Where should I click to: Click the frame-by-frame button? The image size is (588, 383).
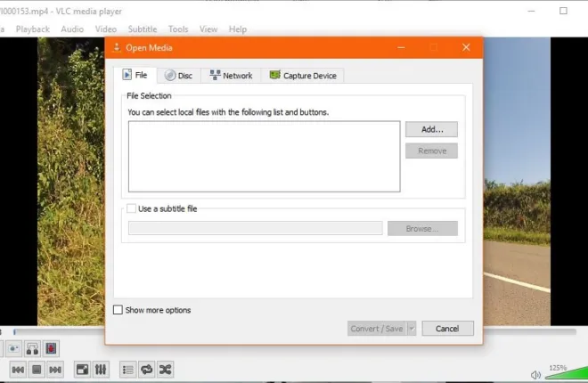tap(51, 348)
